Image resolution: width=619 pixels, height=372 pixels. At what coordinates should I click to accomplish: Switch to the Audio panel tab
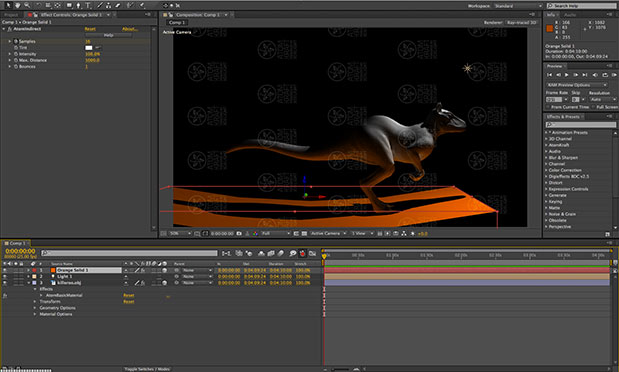coord(570,15)
